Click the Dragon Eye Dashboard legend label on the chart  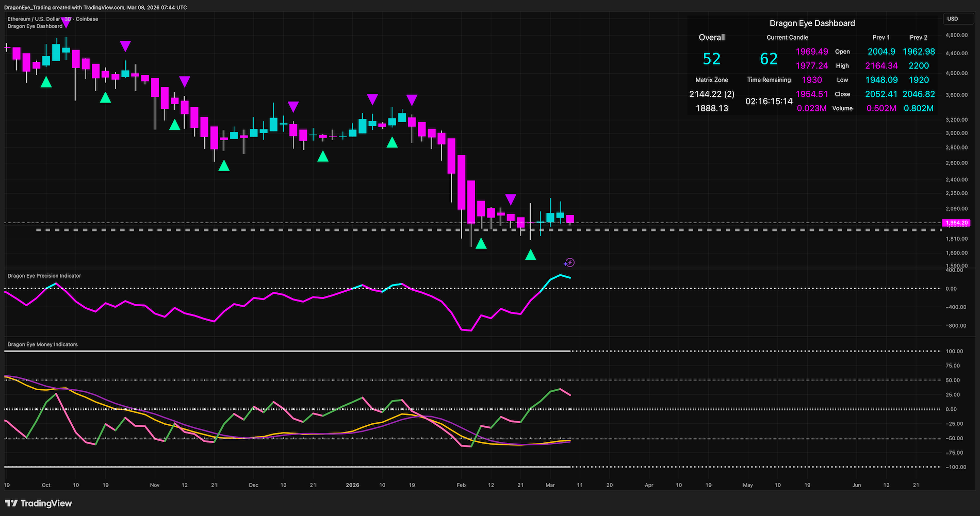(35, 26)
